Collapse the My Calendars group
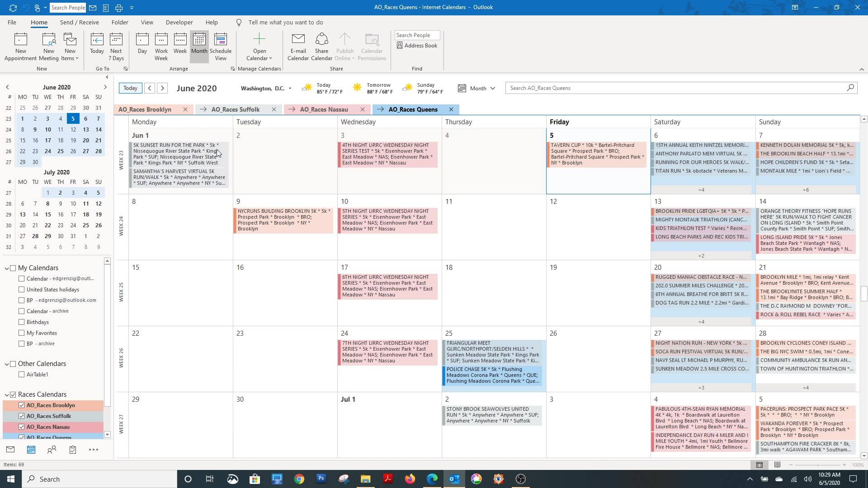The width and height of the screenshot is (868, 488). tap(7, 268)
